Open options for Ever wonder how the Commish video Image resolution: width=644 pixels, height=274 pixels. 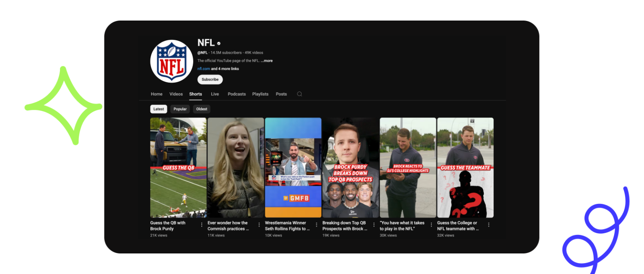[259, 224]
